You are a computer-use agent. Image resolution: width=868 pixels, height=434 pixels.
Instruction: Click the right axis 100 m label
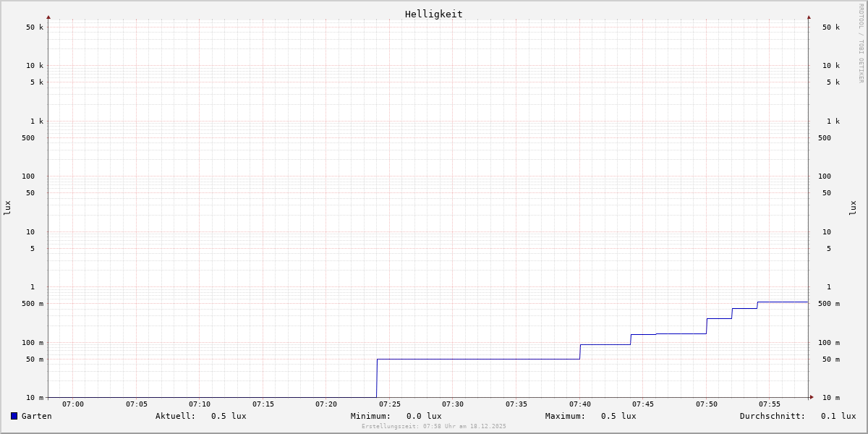point(829,343)
